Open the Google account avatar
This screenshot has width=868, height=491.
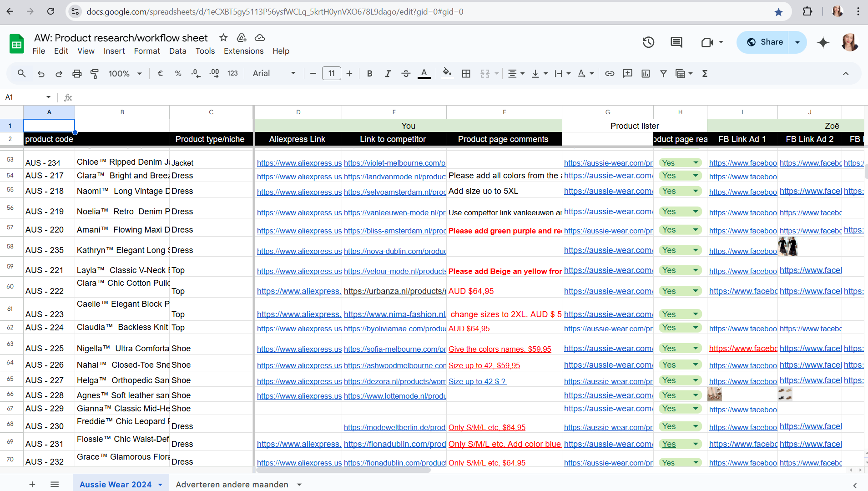[x=849, y=42]
